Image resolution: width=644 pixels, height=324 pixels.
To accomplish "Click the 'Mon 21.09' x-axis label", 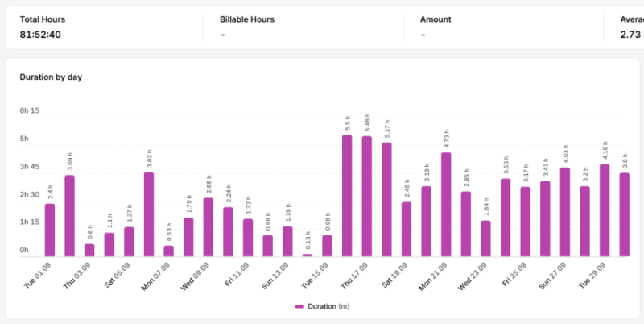I will pyautogui.click(x=432, y=276).
